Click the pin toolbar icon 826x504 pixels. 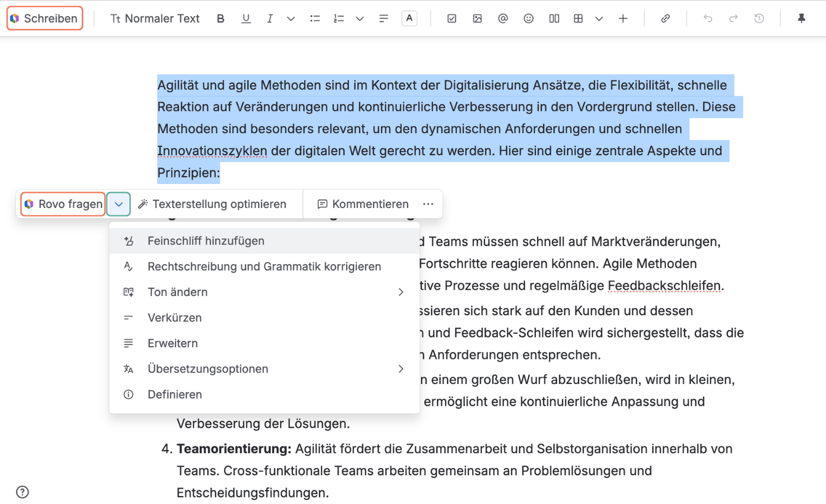click(801, 19)
